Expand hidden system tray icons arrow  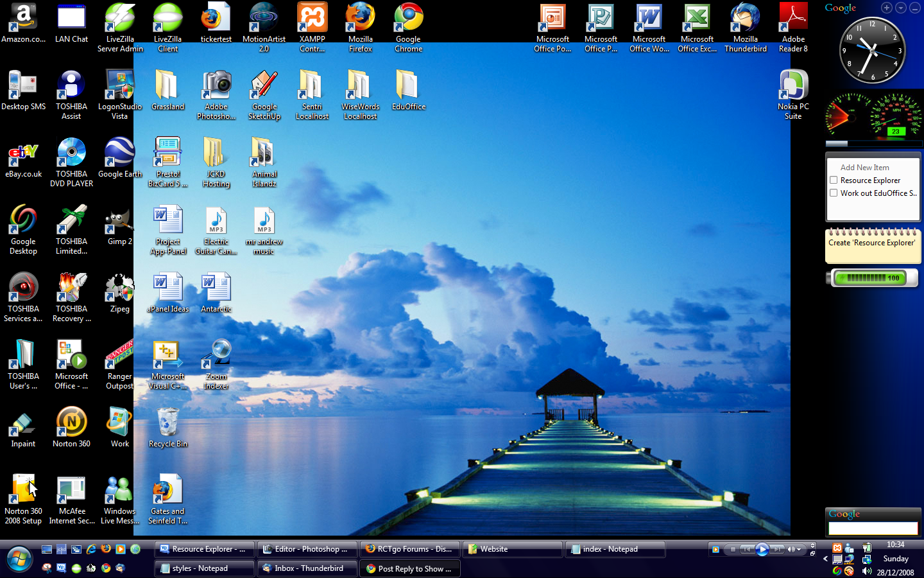click(x=825, y=559)
